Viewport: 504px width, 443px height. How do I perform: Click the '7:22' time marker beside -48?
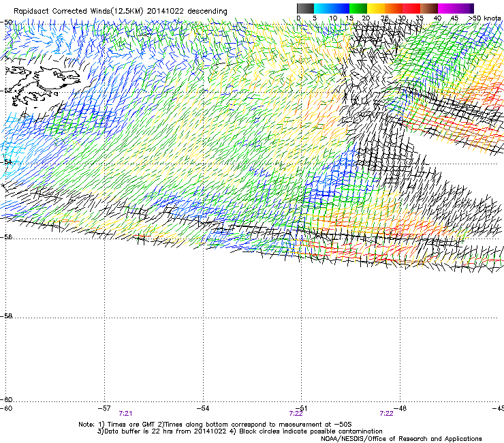tap(386, 414)
